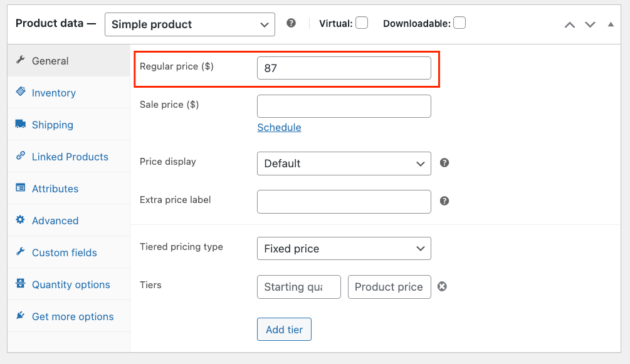Move Product data panel up

tap(570, 25)
